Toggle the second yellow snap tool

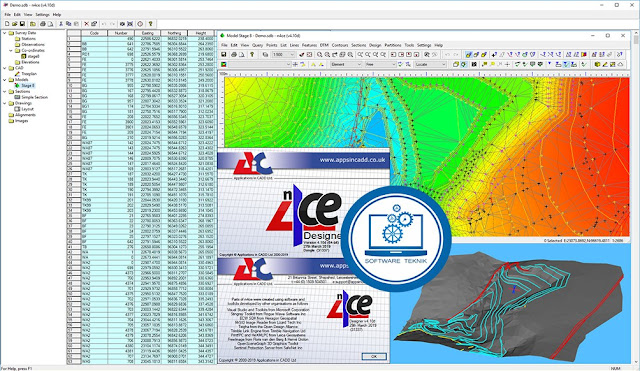click(476, 54)
